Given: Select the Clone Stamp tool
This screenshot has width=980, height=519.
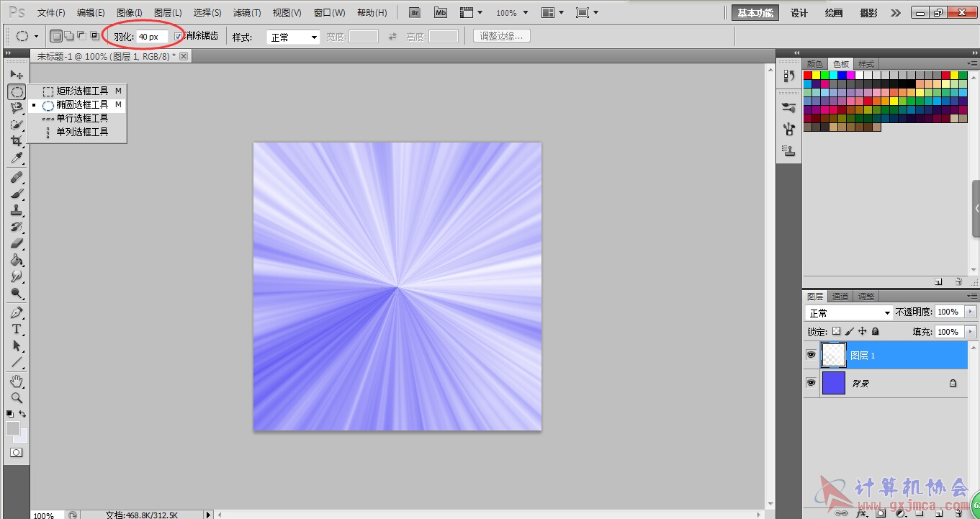Looking at the screenshot, I should pyautogui.click(x=17, y=210).
